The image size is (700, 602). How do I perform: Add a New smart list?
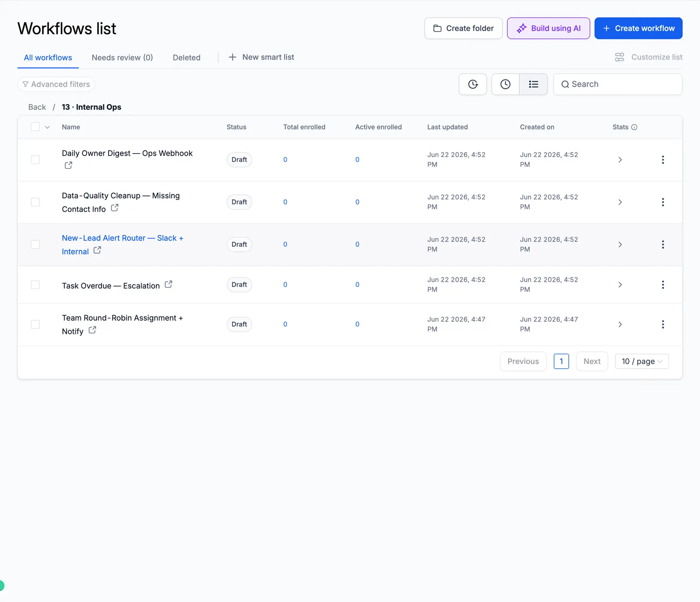point(262,57)
